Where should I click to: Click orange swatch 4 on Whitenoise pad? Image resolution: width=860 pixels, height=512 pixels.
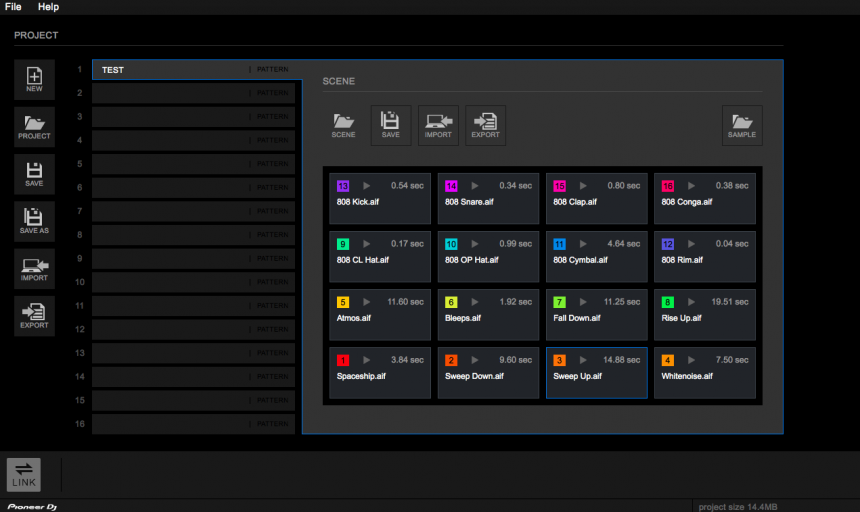click(667, 360)
